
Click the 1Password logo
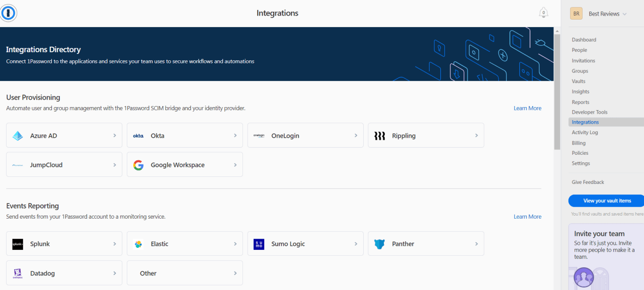pos(9,13)
